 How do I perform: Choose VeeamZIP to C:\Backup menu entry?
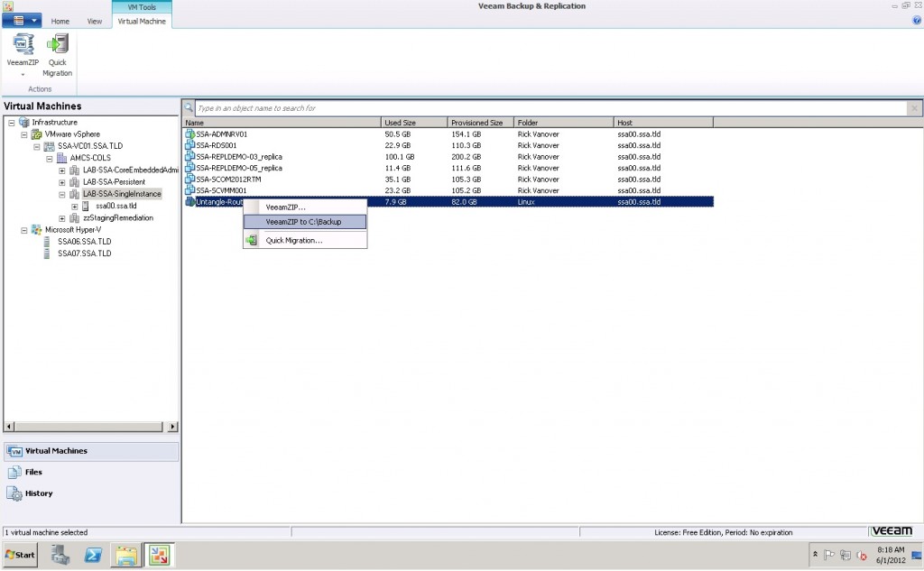tap(305, 222)
